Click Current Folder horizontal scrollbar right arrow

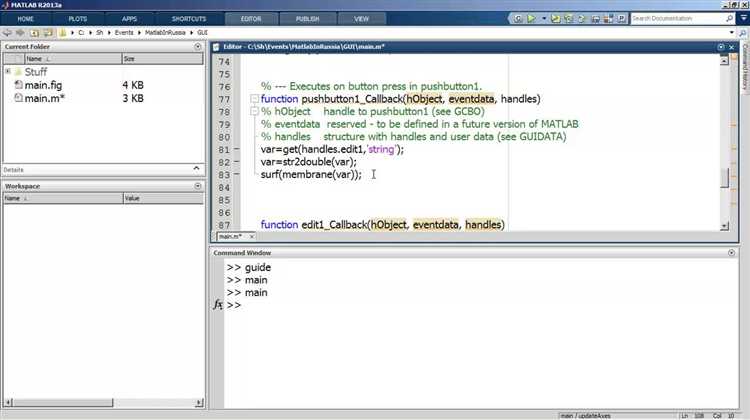tap(199, 403)
